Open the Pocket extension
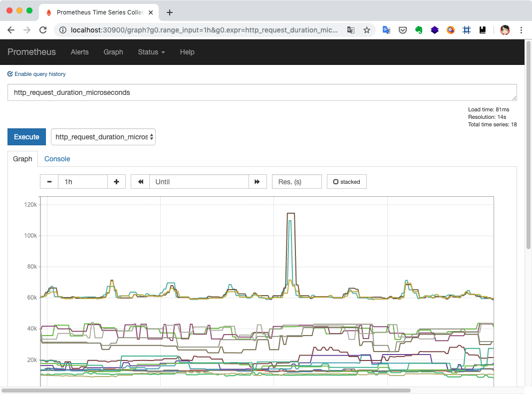Image resolution: width=532 pixels, height=394 pixels. tap(402, 30)
